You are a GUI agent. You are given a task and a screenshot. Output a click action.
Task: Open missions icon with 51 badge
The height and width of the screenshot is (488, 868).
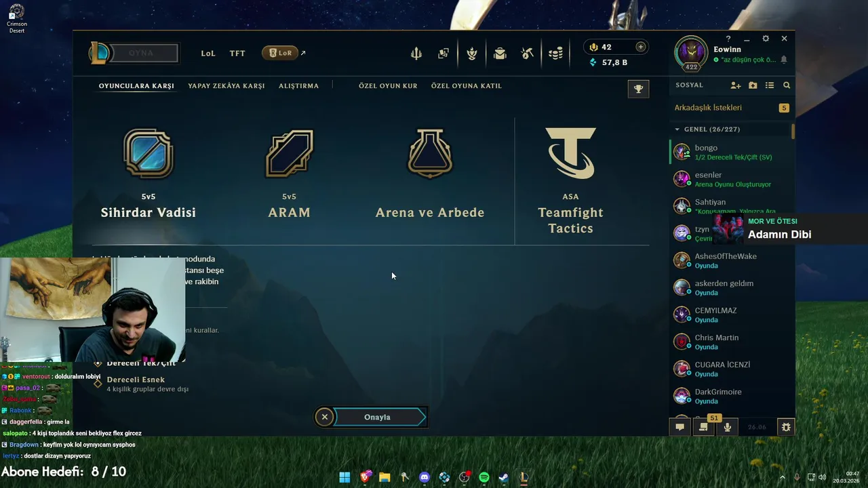coord(703,427)
